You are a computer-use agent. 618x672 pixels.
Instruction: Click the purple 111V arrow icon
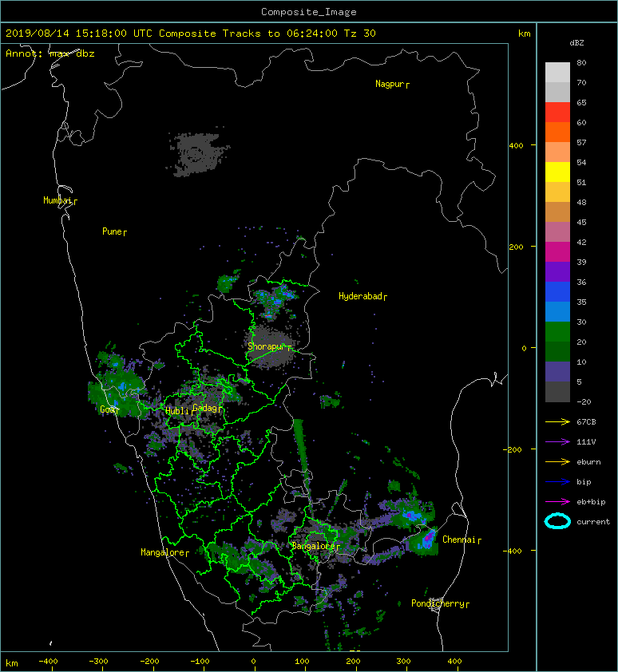[557, 442]
